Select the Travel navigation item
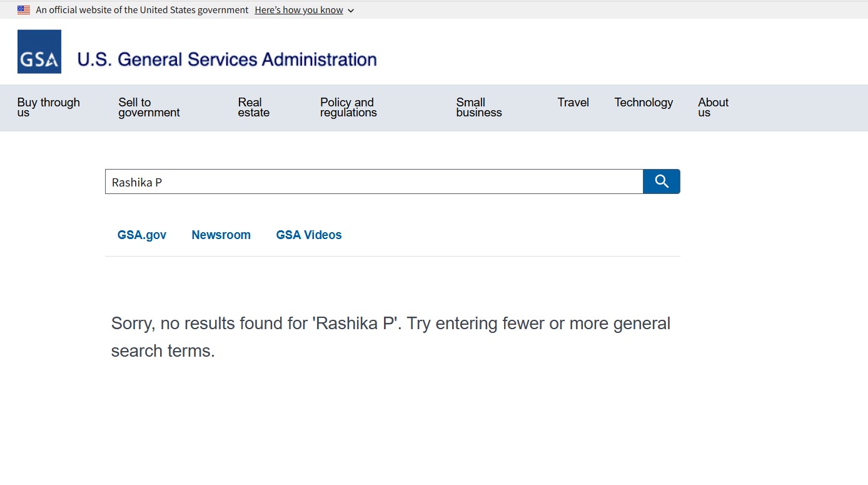Screen dimensions: 868x485 (x=573, y=103)
